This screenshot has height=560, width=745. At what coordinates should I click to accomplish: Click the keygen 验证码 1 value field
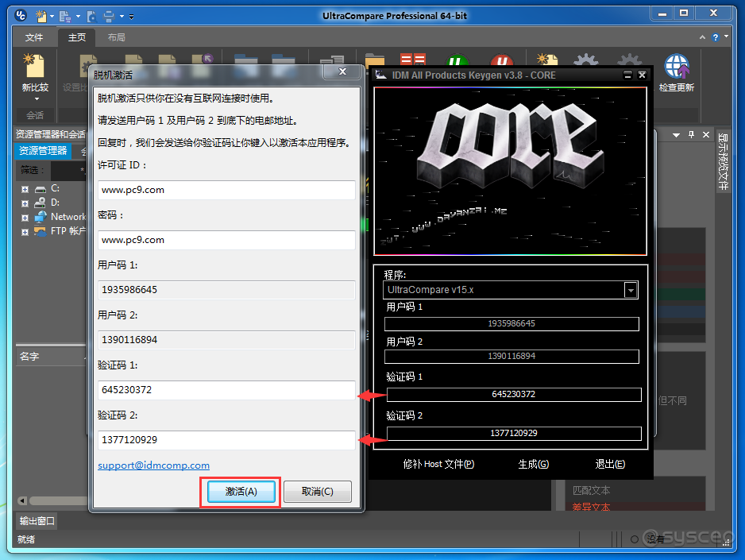coord(514,394)
